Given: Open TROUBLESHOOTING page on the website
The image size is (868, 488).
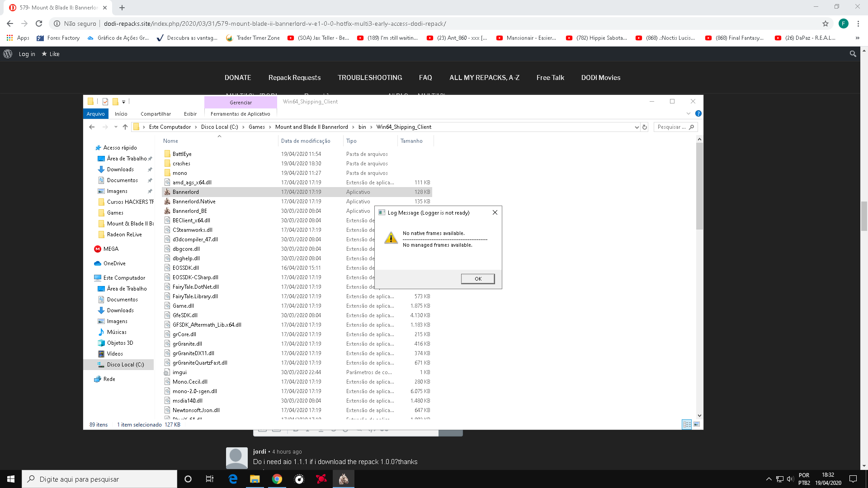Looking at the screenshot, I should click(370, 78).
